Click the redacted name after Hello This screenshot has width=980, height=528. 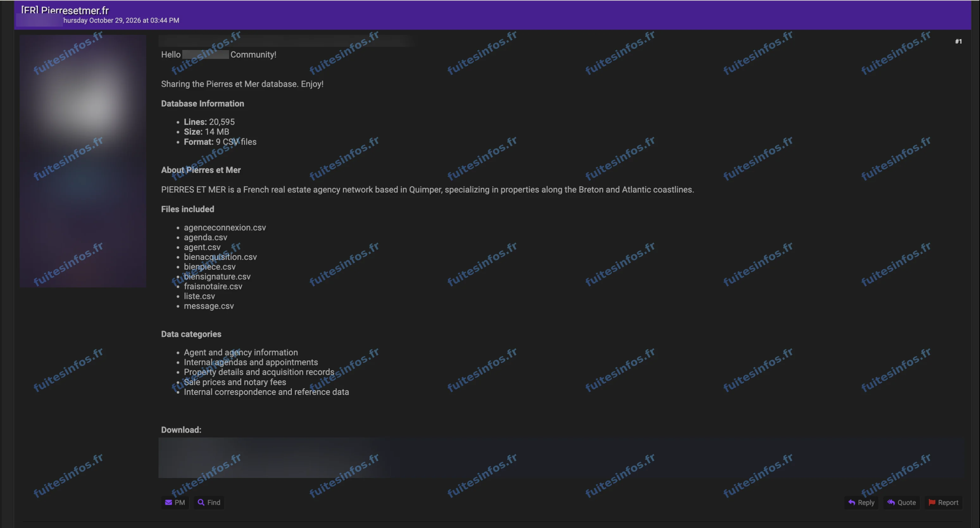click(x=205, y=54)
